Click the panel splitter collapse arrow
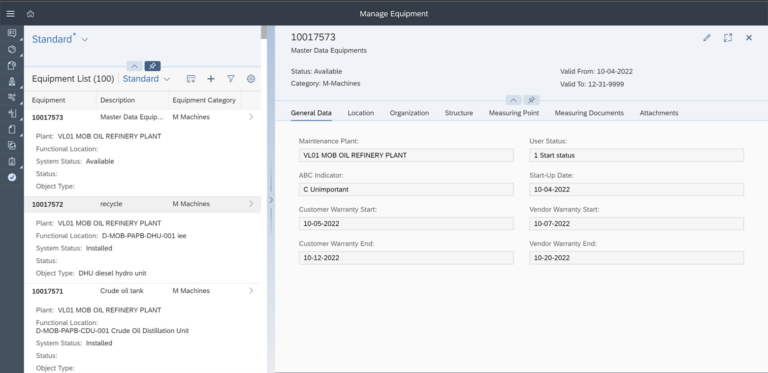The height and width of the screenshot is (373, 768). coord(271,200)
